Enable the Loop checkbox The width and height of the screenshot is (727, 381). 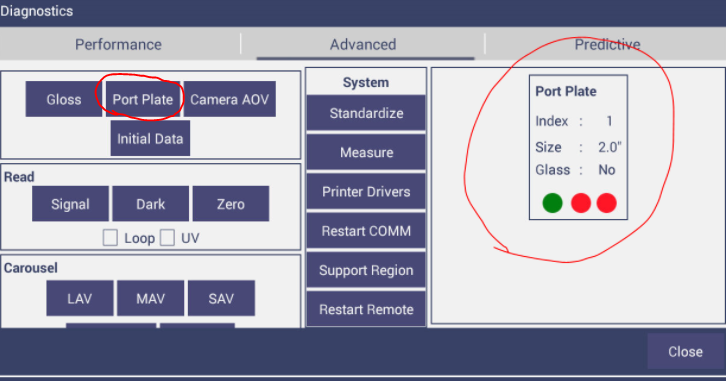pos(110,238)
